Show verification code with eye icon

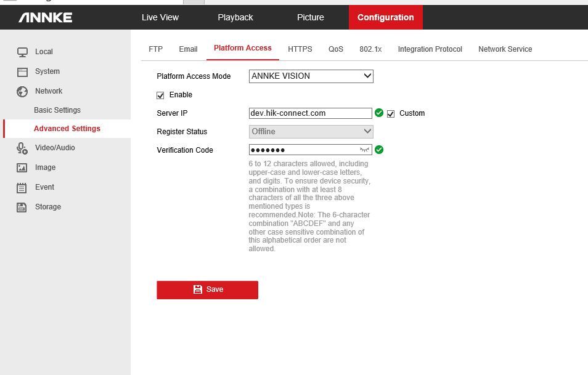[x=364, y=150]
